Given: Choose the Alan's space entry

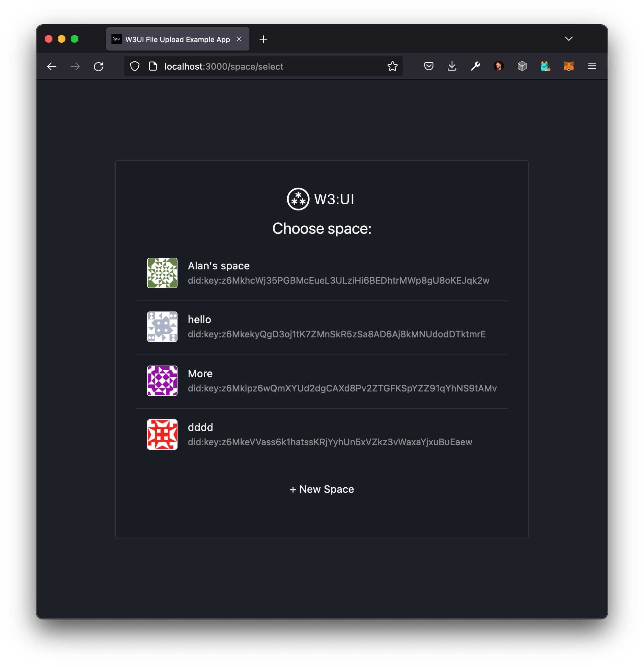Looking at the screenshot, I should click(322, 273).
